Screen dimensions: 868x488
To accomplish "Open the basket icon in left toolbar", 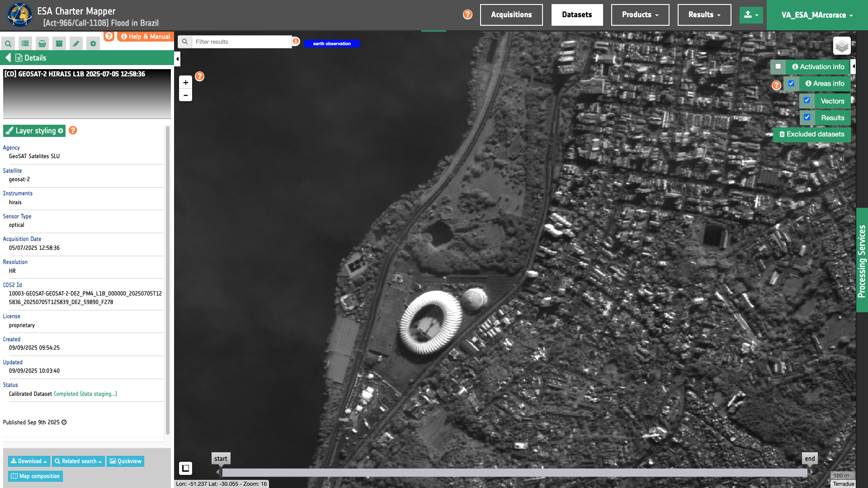I will pyautogui.click(x=42, y=44).
